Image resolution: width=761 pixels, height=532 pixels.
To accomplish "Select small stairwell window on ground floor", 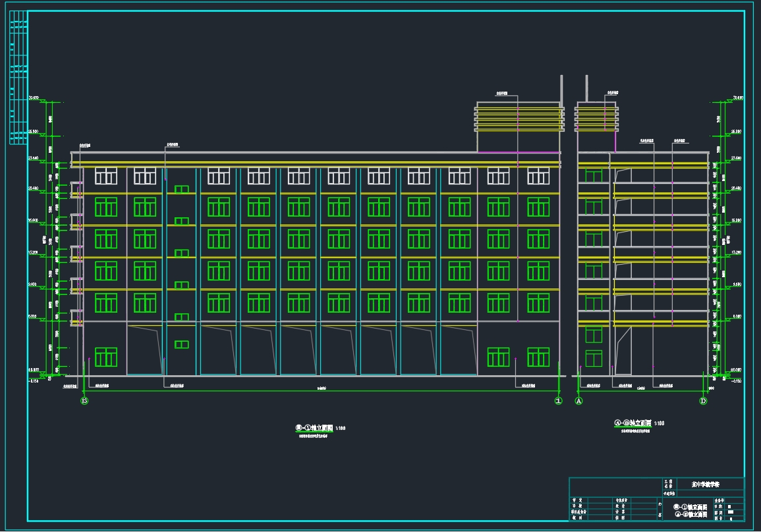I will [182, 344].
